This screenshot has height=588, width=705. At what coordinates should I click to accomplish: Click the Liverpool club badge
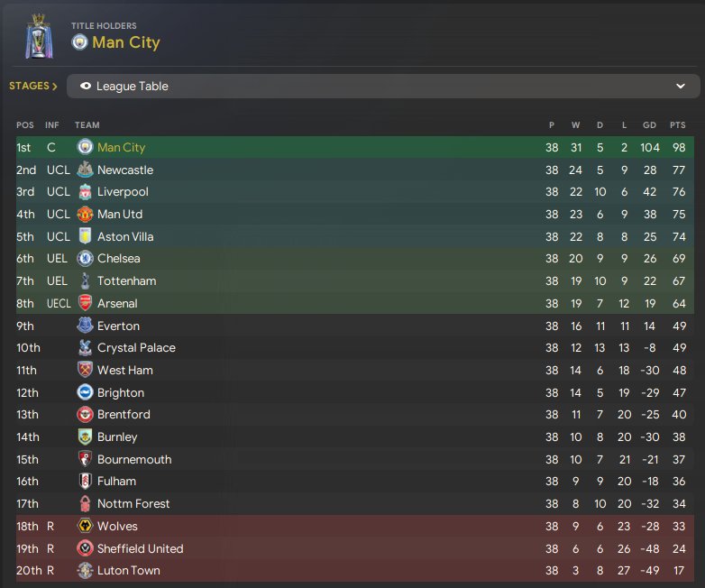click(85, 192)
